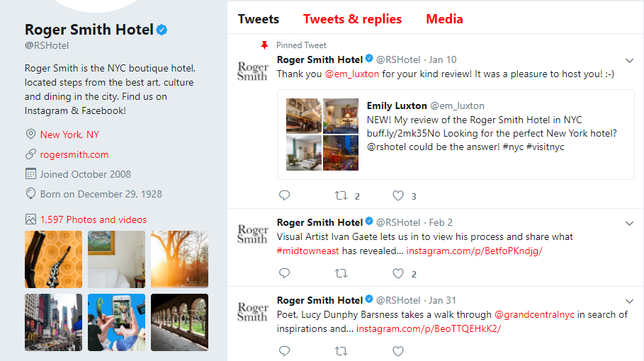Switch to the Tweets & replies tab
Viewport: 644px width, 361px height.
click(x=352, y=19)
